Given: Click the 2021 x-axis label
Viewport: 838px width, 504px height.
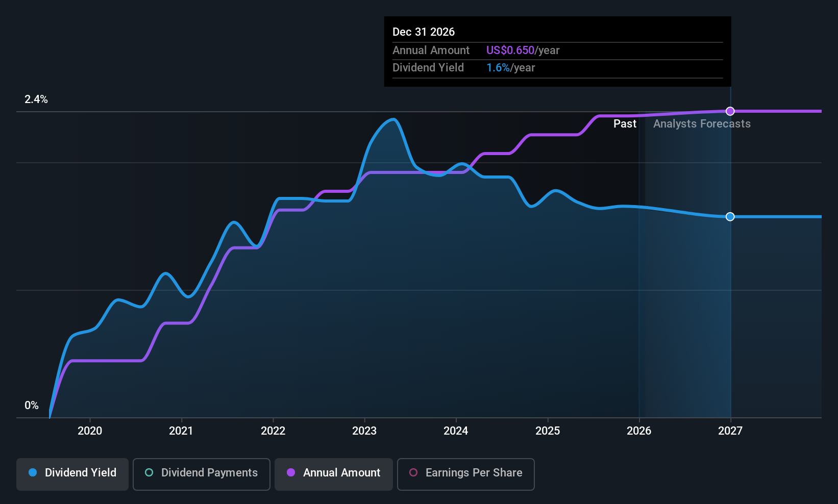Looking at the screenshot, I should pos(181,431).
